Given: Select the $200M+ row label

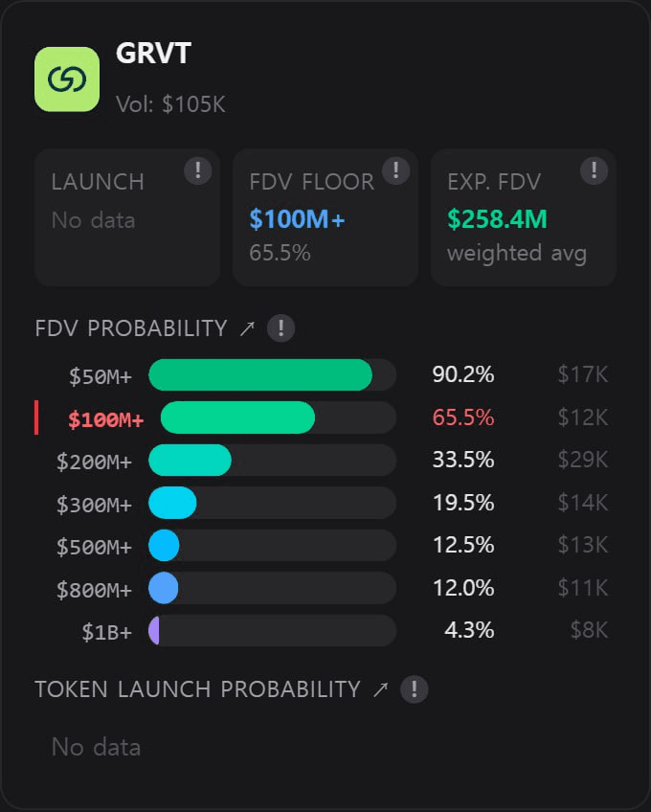Looking at the screenshot, I should tap(94, 461).
